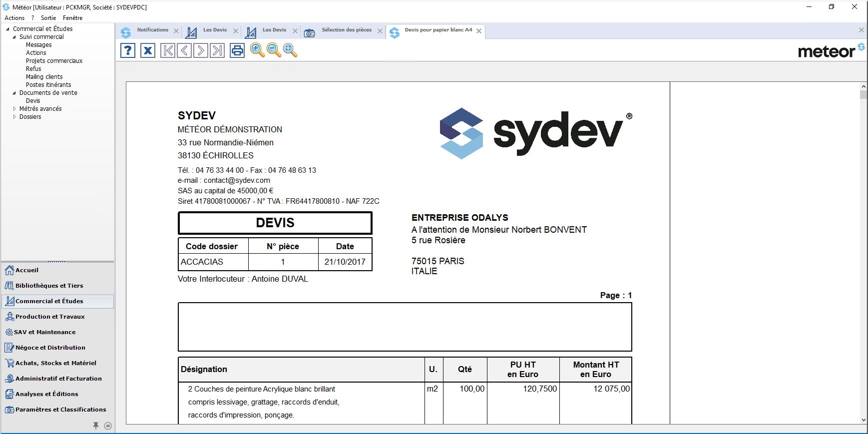Go to first page of the quote

168,50
